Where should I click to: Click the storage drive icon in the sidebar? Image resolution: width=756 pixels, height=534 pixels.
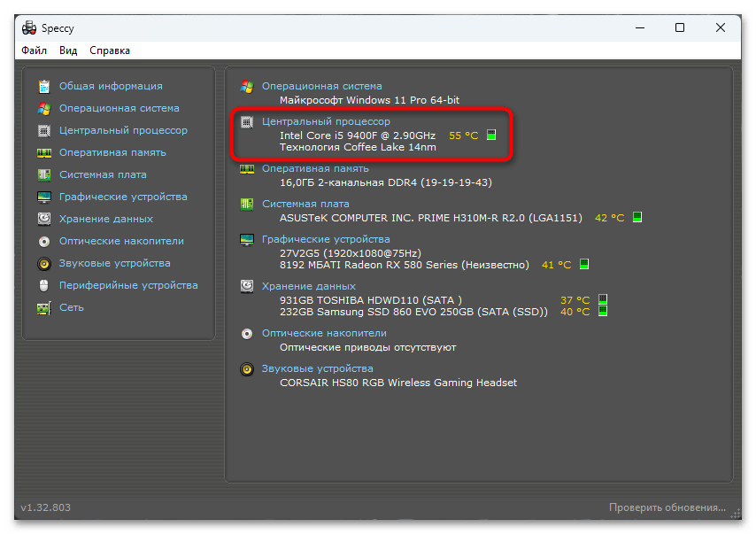43,219
